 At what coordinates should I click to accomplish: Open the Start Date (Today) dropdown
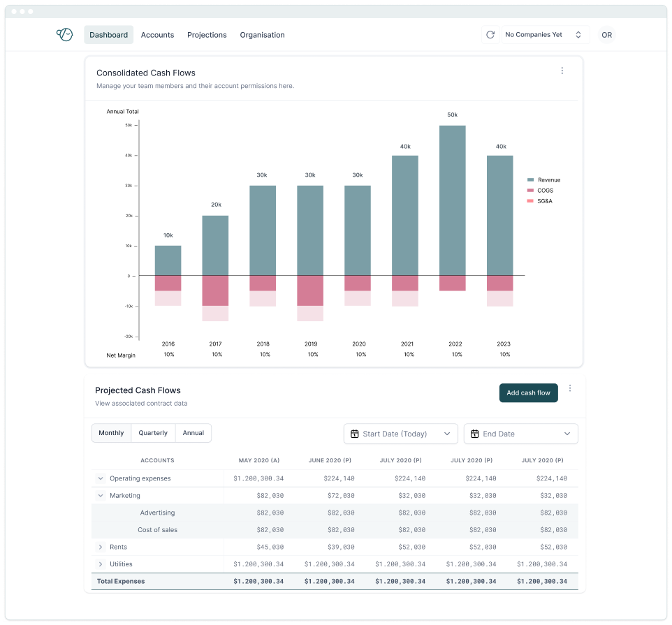point(400,433)
